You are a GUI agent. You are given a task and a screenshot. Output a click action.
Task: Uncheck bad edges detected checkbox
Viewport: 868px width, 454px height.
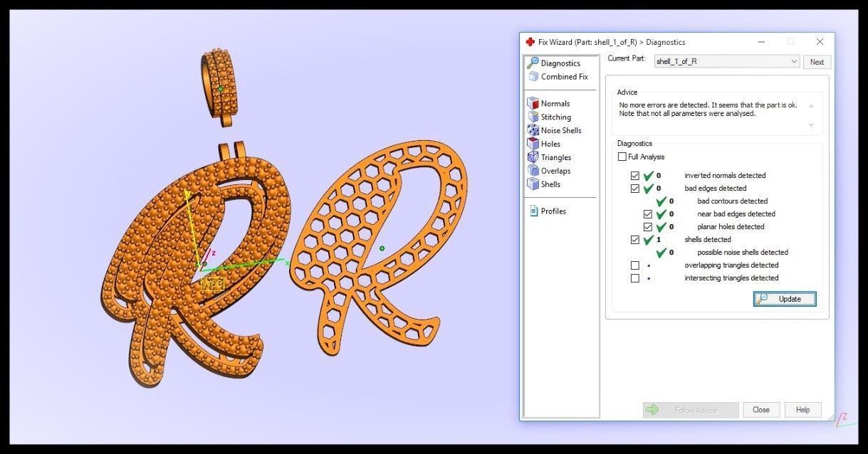click(635, 189)
